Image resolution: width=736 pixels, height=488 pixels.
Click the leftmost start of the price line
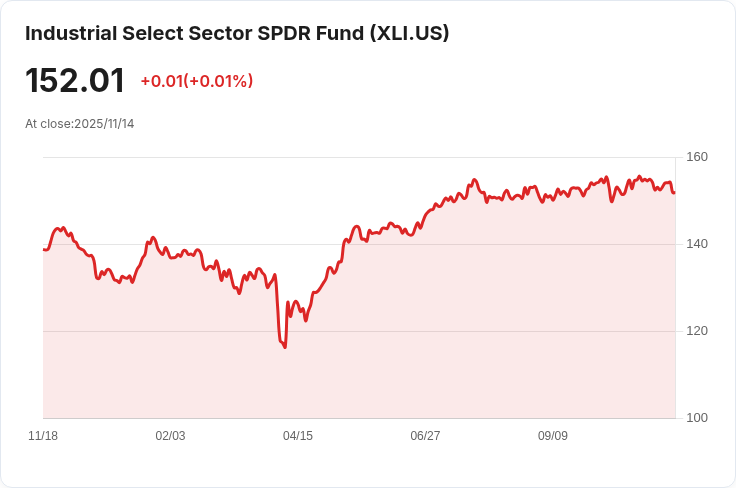pos(44,250)
